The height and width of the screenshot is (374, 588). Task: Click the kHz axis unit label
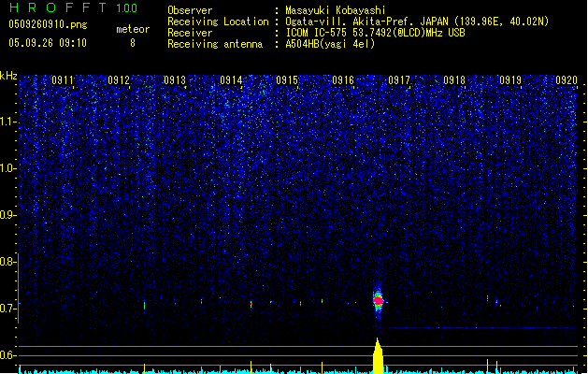tap(8, 76)
